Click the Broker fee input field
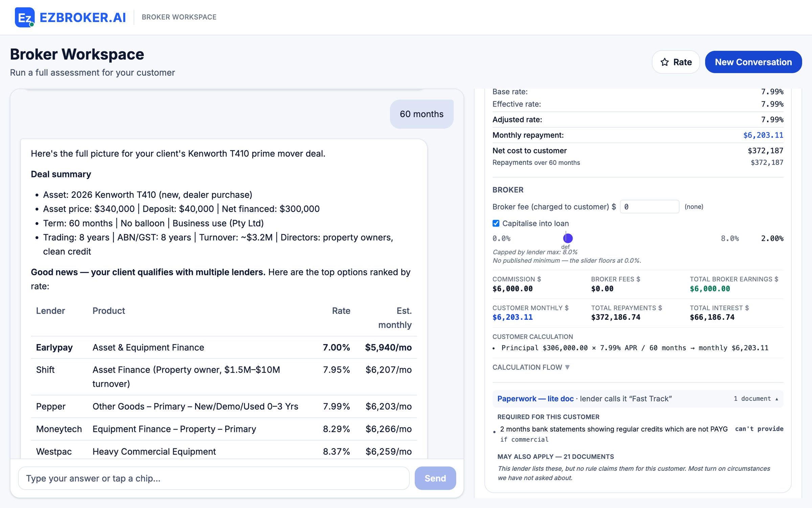Image resolution: width=812 pixels, height=508 pixels. click(649, 207)
